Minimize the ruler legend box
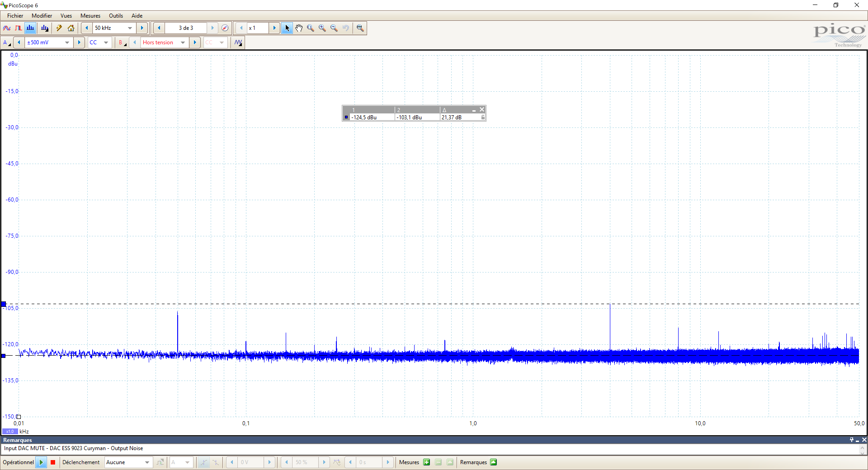868x470 pixels. click(x=474, y=110)
